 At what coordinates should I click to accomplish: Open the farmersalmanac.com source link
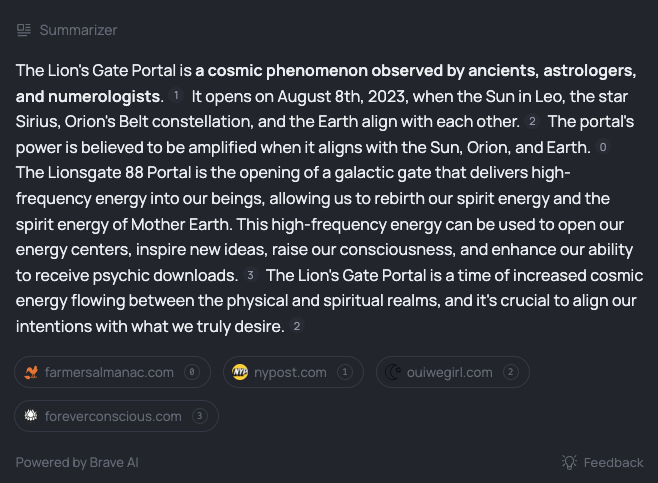(112, 372)
